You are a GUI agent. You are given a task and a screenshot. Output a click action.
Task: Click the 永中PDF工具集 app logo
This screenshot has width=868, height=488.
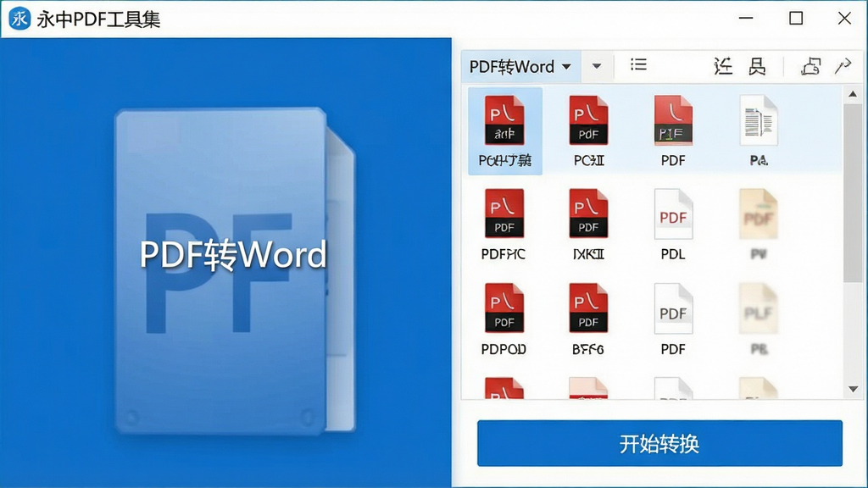(x=19, y=19)
